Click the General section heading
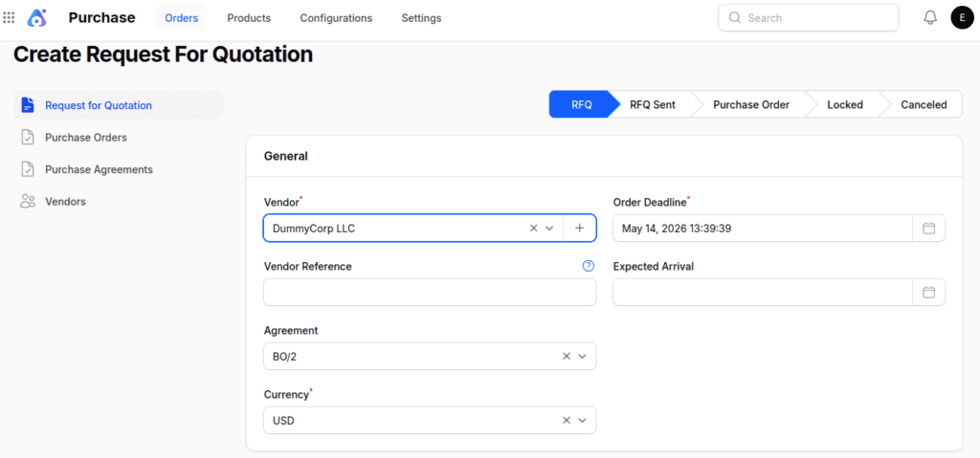Viewport: 980px width, 458px height. pyautogui.click(x=285, y=156)
